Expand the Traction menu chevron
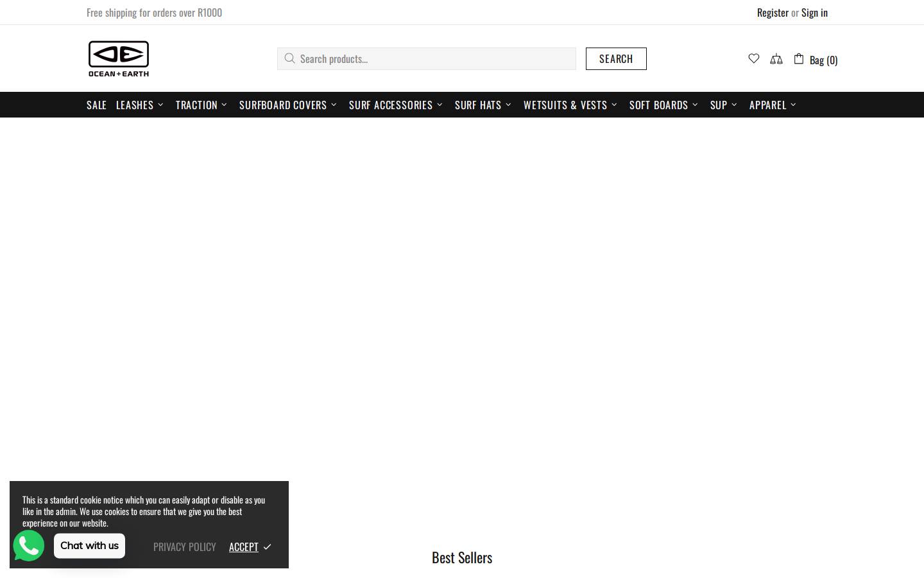This screenshot has width=924, height=578. coord(224,105)
